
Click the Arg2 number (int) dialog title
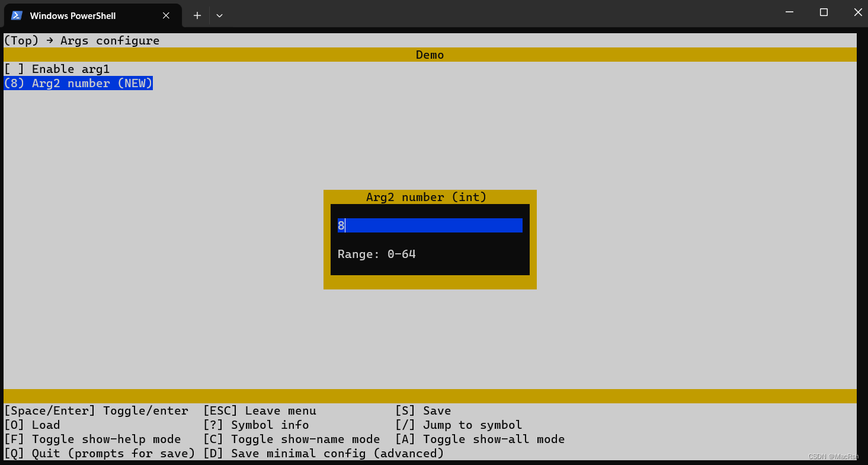(426, 197)
